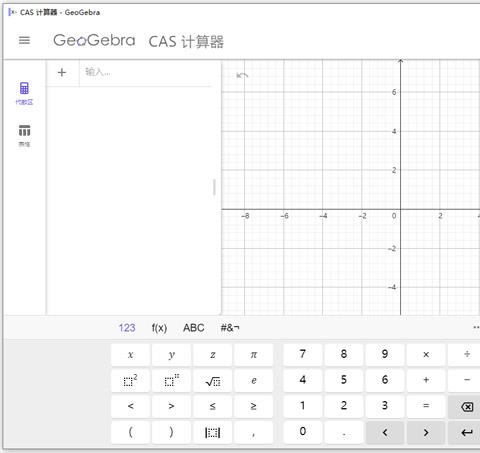Tap the digit 3 key
Image resolution: width=480 pixels, height=453 pixels.
(x=385, y=406)
